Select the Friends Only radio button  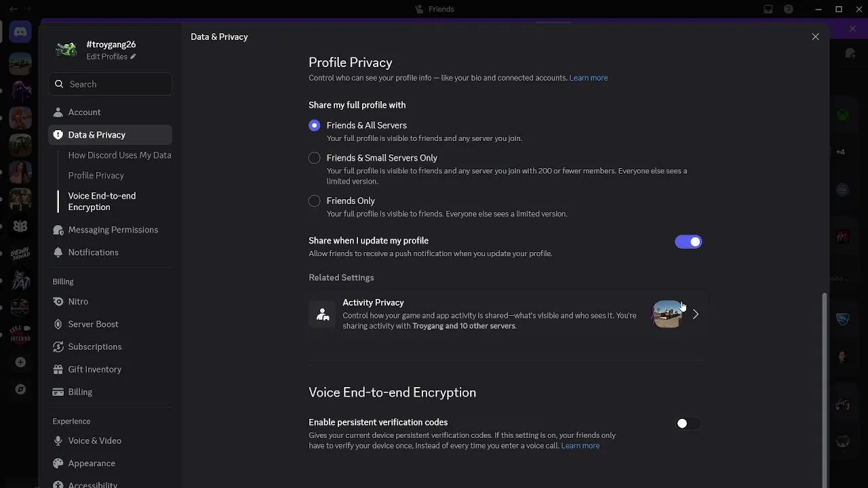click(x=314, y=201)
